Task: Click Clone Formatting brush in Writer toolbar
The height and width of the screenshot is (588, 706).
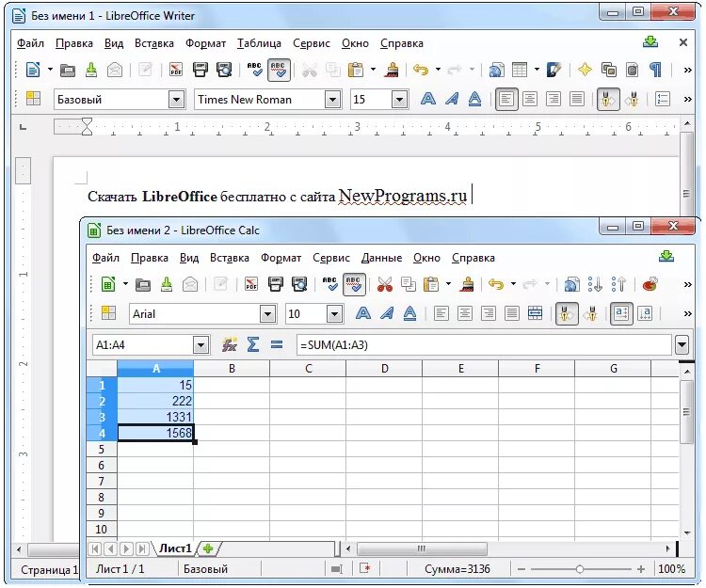Action: click(x=393, y=70)
